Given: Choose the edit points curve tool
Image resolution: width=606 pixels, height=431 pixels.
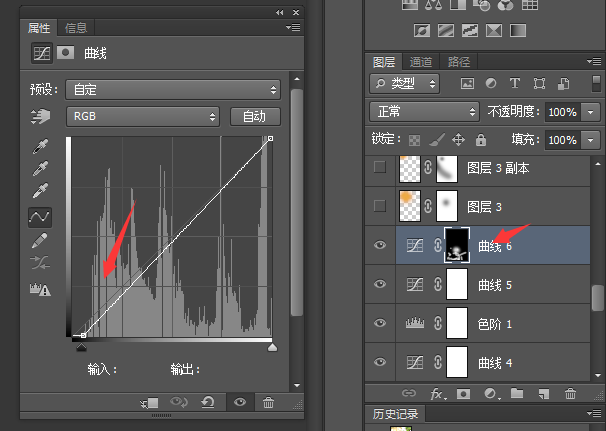Looking at the screenshot, I should pos(40,216).
